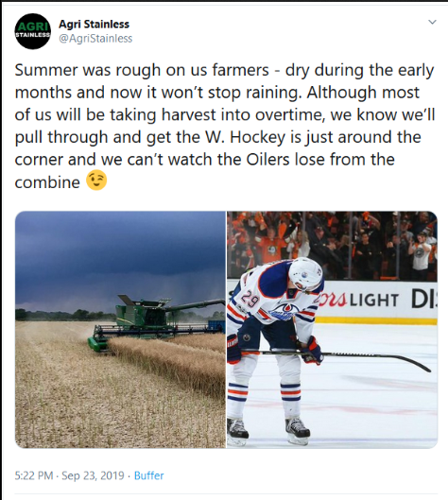The width and height of the screenshot is (448, 500).
Task: Expand the tweet options chevron menu
Action: (432, 22)
